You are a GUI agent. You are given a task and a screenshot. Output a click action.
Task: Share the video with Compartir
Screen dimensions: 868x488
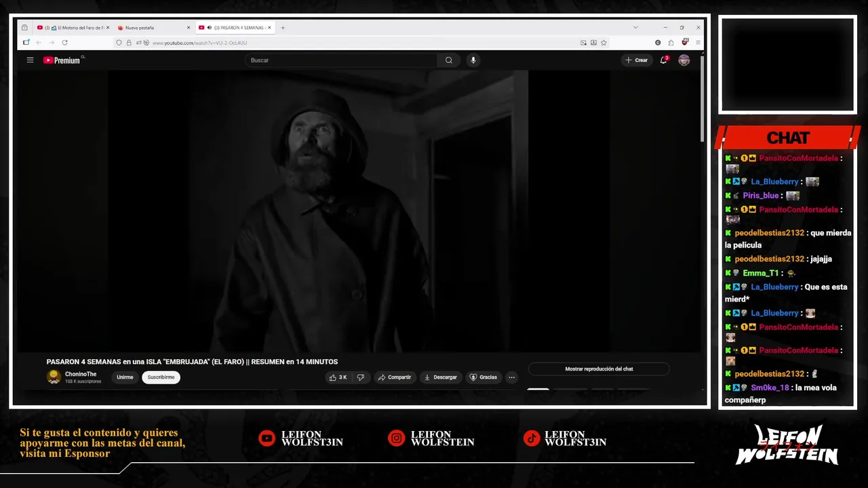pyautogui.click(x=394, y=378)
